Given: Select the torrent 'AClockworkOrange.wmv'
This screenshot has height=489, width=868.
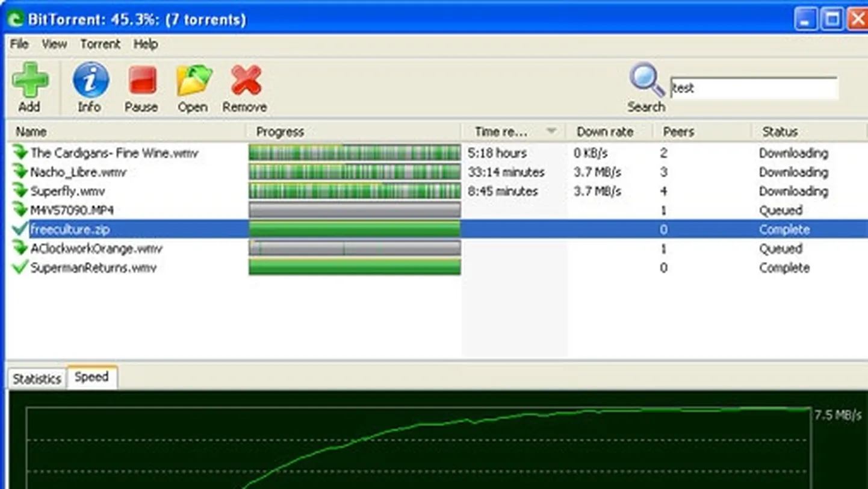Looking at the screenshot, I should (96, 248).
